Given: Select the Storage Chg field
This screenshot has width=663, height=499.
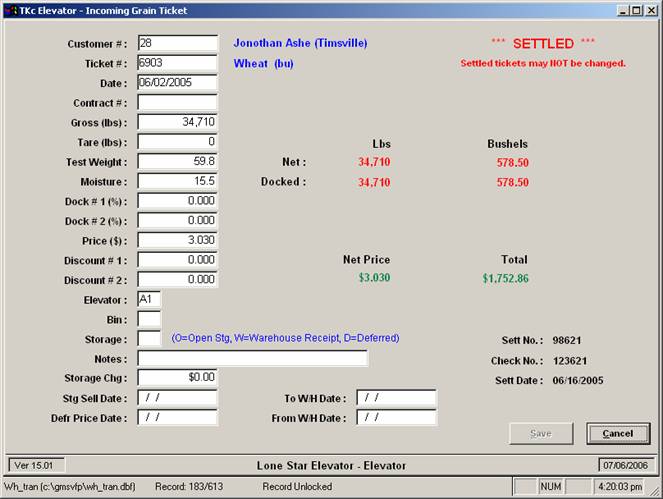Looking at the screenshot, I should (177, 377).
